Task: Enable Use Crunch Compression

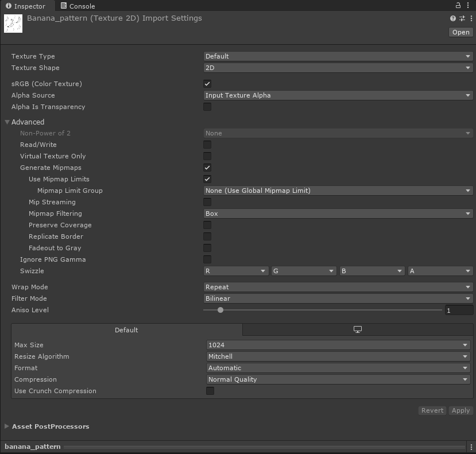Action: [x=210, y=391]
